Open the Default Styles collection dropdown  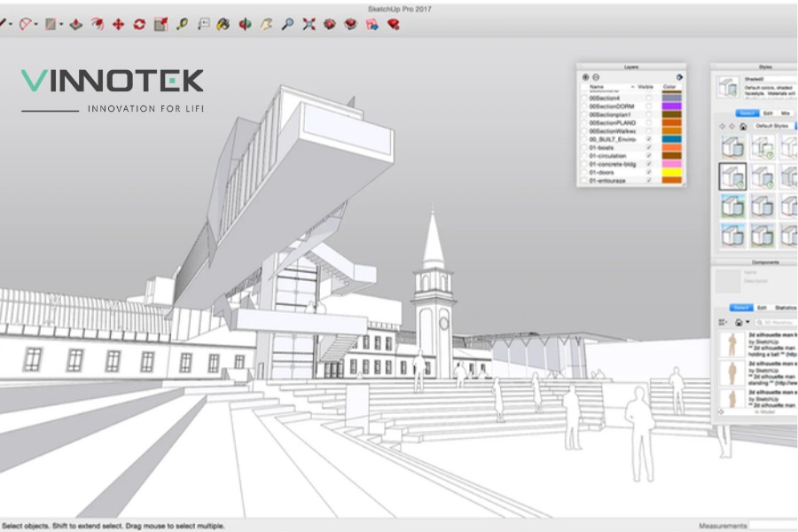coord(774,126)
